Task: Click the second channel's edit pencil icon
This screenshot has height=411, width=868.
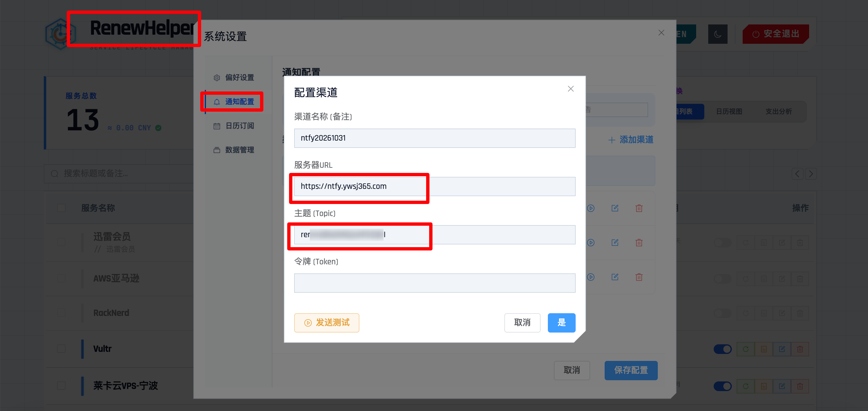Action: tap(615, 243)
